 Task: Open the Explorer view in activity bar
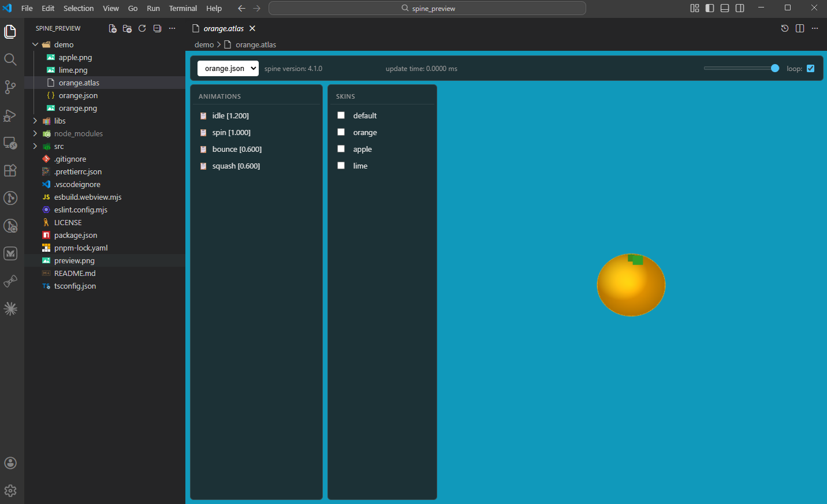pyautogui.click(x=10, y=32)
